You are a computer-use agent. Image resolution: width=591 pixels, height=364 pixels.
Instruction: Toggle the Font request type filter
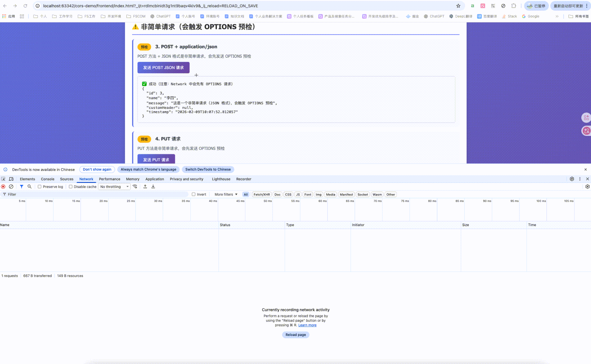(x=308, y=194)
